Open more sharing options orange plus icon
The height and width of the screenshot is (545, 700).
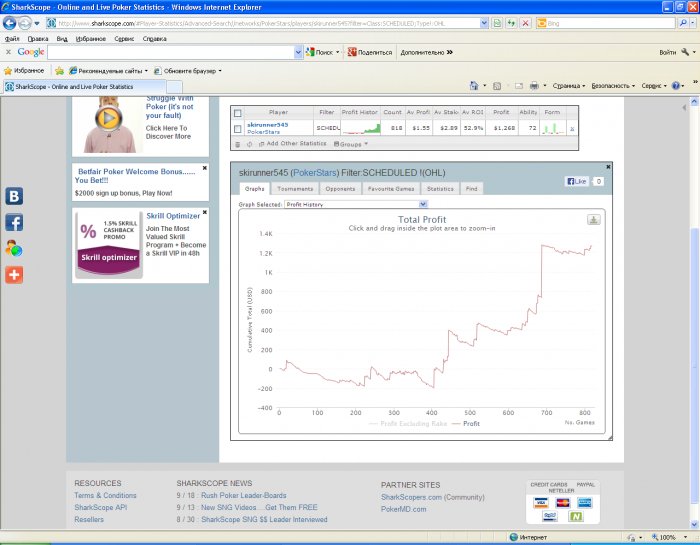[x=14, y=275]
